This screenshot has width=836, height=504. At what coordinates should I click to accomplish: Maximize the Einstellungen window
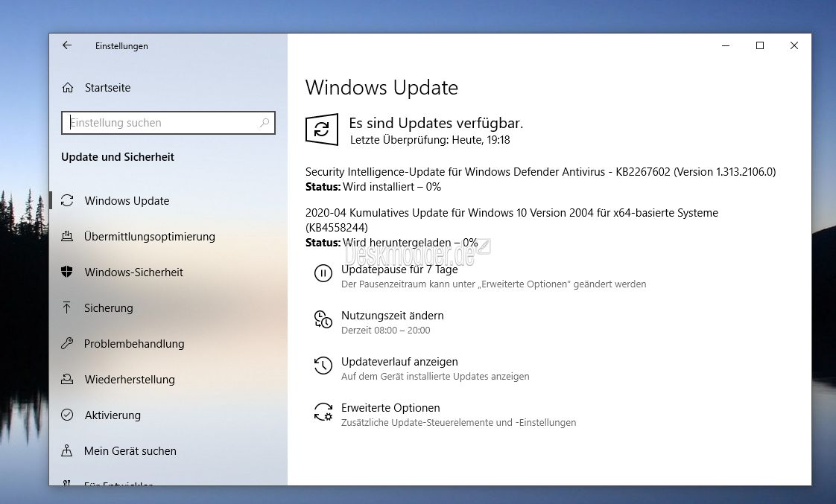[760, 46]
